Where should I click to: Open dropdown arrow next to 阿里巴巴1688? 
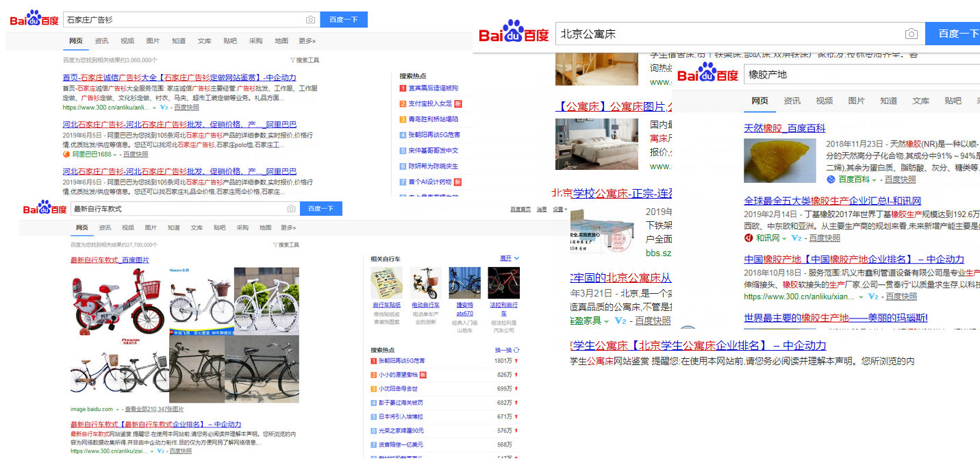coord(116,155)
